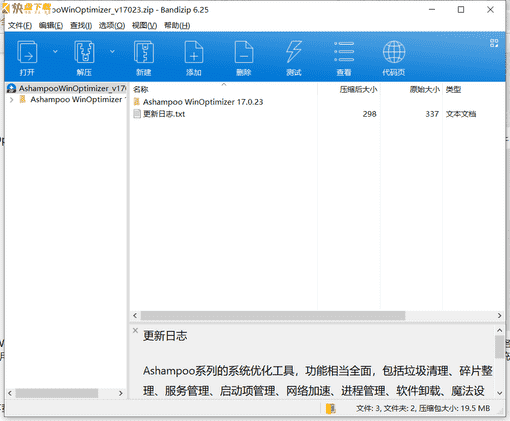Screen dimensions: 510x421
Task: Open the dropdown arrow next to 打开
Action: tap(55, 51)
